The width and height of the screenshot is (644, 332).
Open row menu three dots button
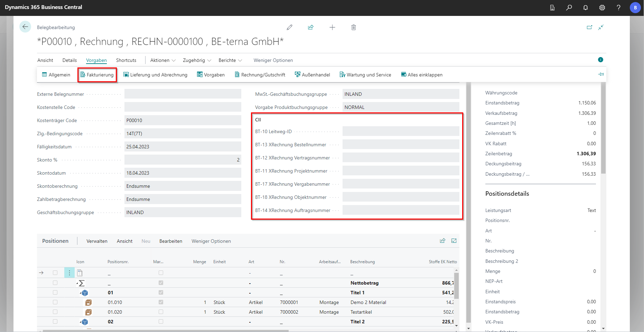point(69,273)
